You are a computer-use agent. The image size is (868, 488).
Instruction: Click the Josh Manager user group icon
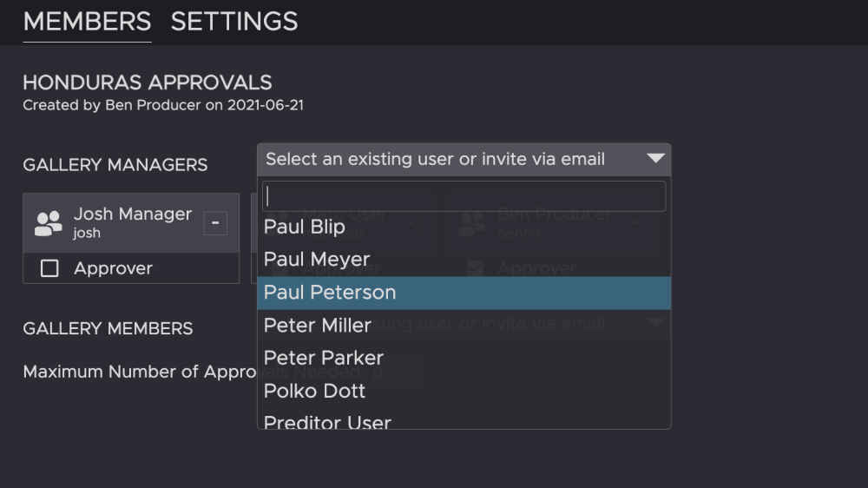point(48,223)
